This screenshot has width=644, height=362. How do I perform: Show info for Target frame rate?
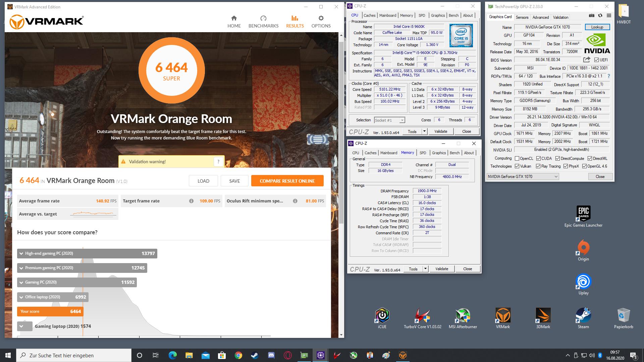(x=191, y=201)
